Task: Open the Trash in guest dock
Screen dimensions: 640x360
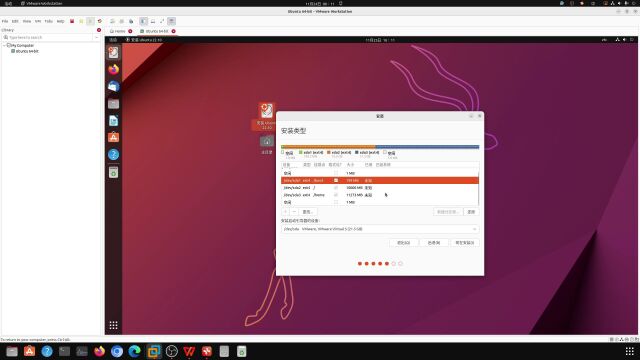Action: coord(113,172)
